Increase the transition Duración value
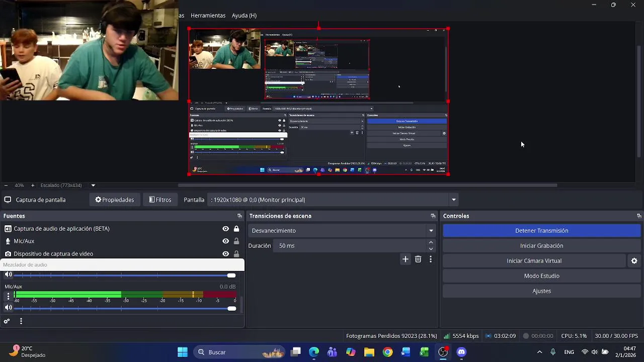 (x=431, y=243)
